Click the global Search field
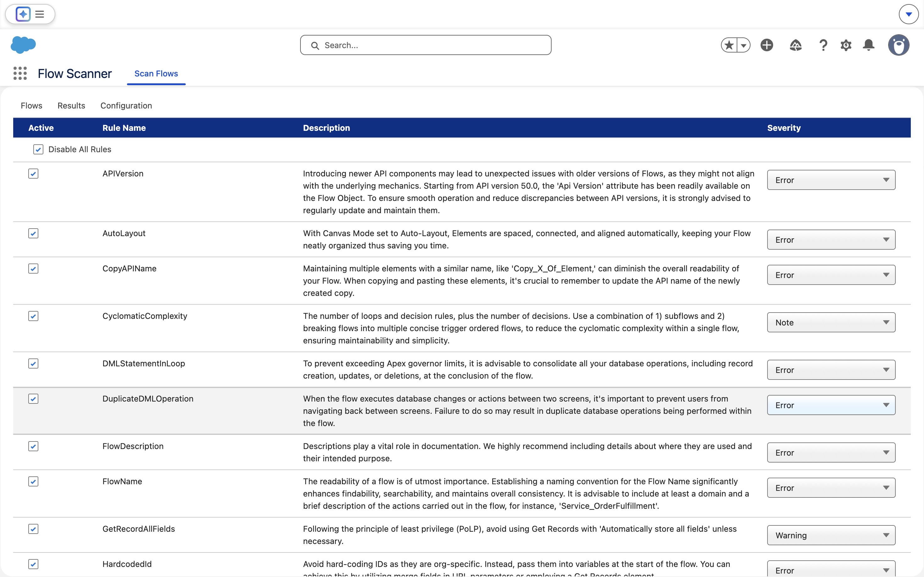Image resolution: width=924 pixels, height=577 pixels. click(425, 45)
